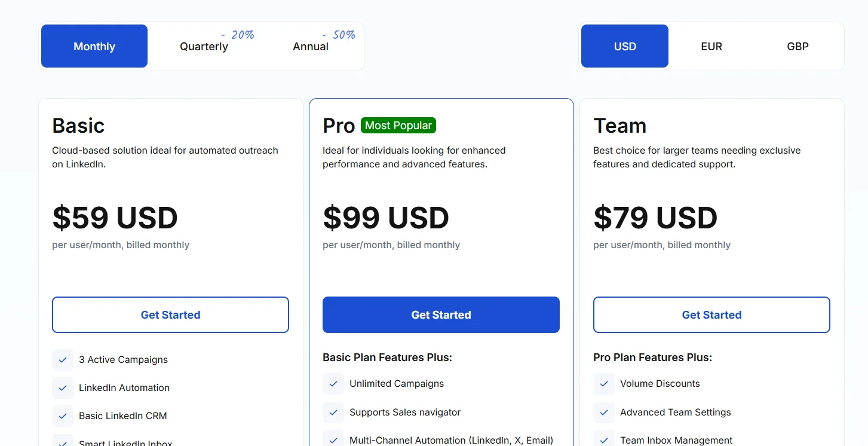Click the checkmark beside Basic LinkedIn CRM
The height and width of the screenshot is (446, 868).
click(63, 416)
